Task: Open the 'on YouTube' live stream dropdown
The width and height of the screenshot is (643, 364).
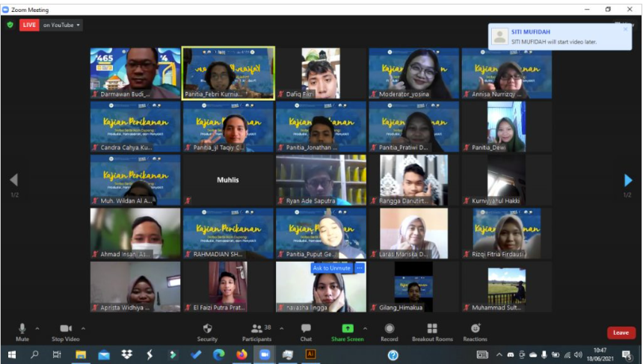Action: click(61, 25)
